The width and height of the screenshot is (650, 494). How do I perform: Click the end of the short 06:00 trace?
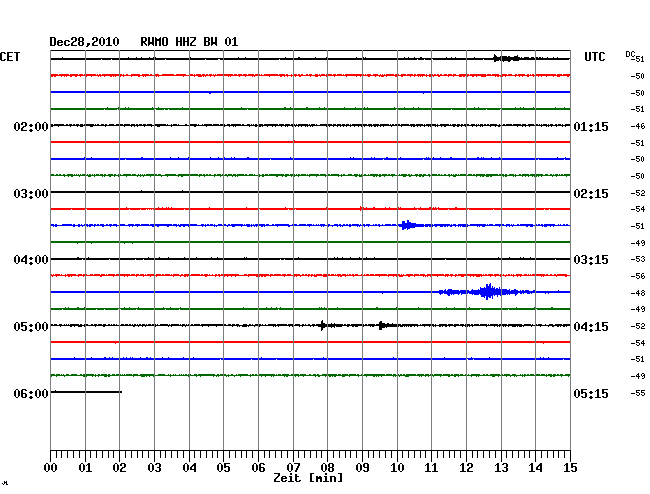(x=121, y=392)
